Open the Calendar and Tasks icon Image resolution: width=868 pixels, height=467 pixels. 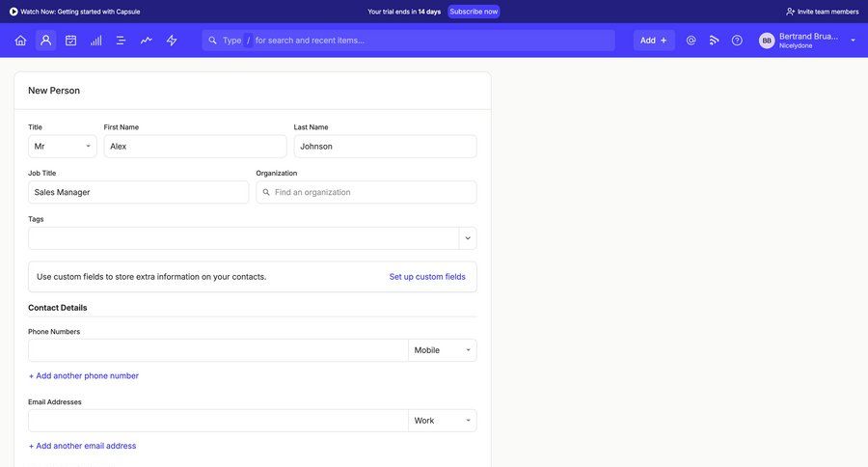(70, 41)
